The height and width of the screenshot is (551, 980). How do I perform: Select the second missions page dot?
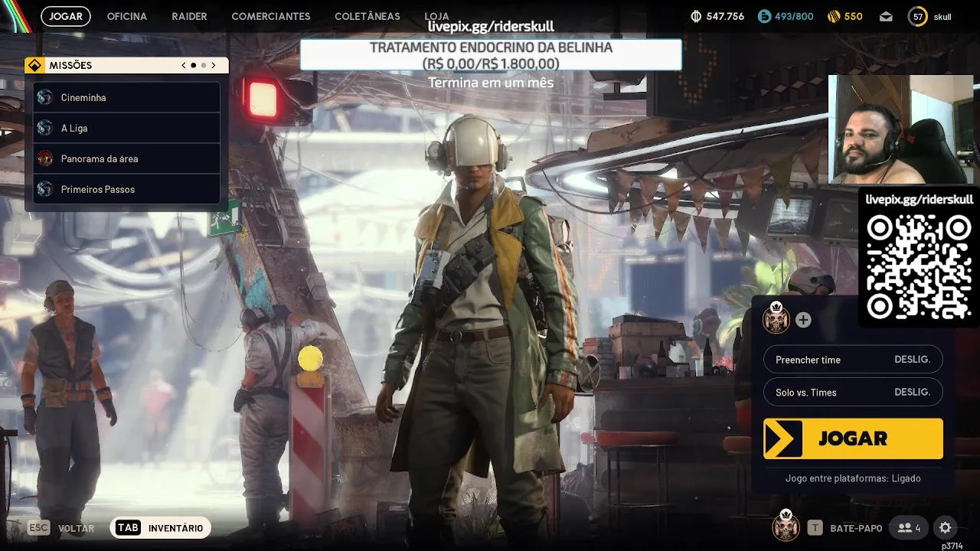point(204,65)
